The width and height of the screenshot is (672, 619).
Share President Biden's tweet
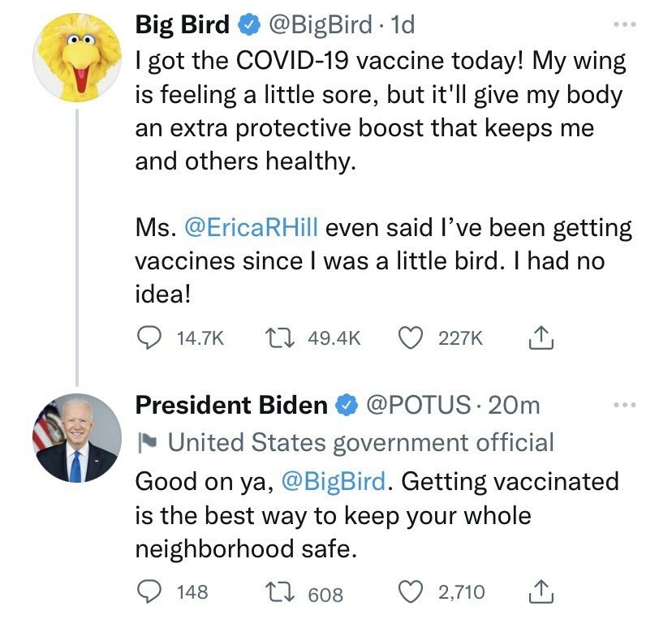pos(541,591)
